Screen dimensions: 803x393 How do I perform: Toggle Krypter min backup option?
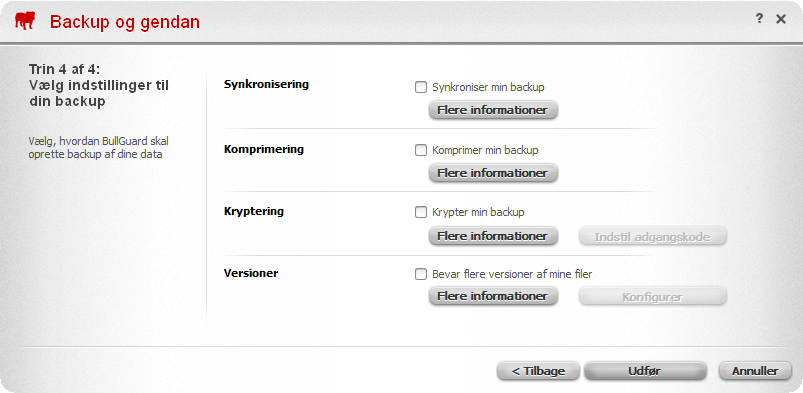(420, 212)
